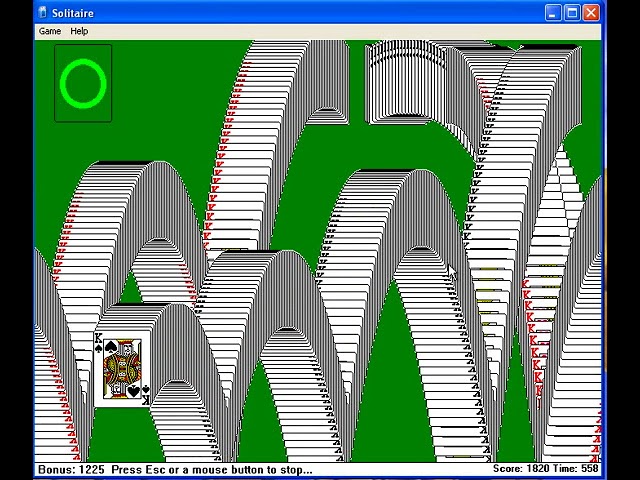The width and height of the screenshot is (640, 480).
Task: Open the Game menu
Action: coord(50,31)
